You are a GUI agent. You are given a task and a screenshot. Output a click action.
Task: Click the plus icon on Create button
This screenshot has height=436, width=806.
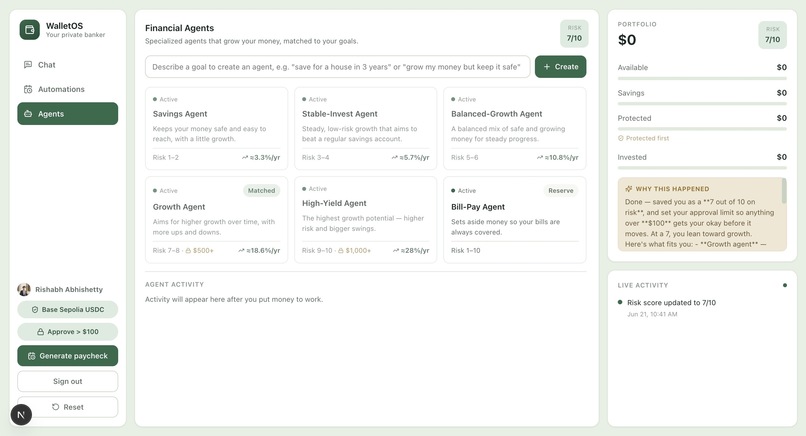click(x=547, y=67)
